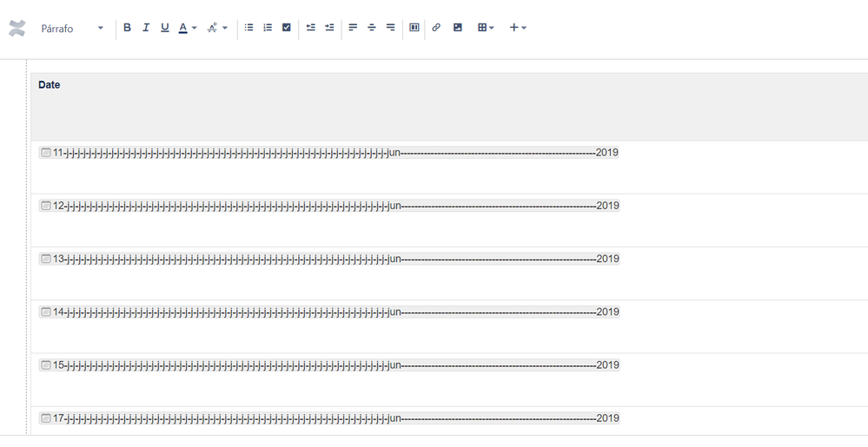Insert a bulleted list
Image resolution: width=868 pixels, height=447 pixels.
point(249,27)
